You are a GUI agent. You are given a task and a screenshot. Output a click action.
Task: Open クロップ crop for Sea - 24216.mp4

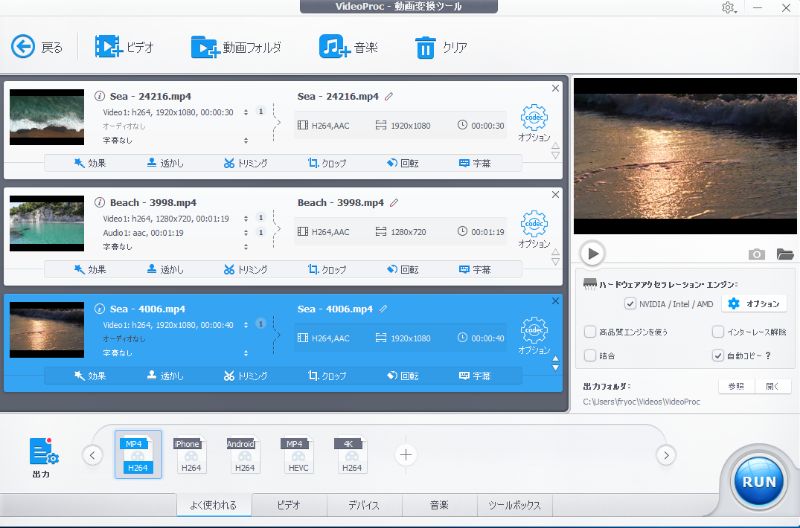[x=327, y=163]
